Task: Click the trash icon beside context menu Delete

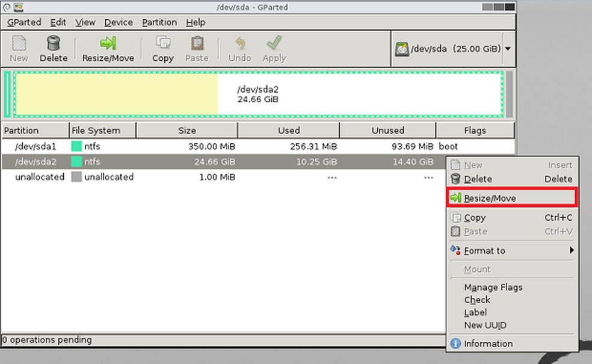Action: (x=455, y=179)
